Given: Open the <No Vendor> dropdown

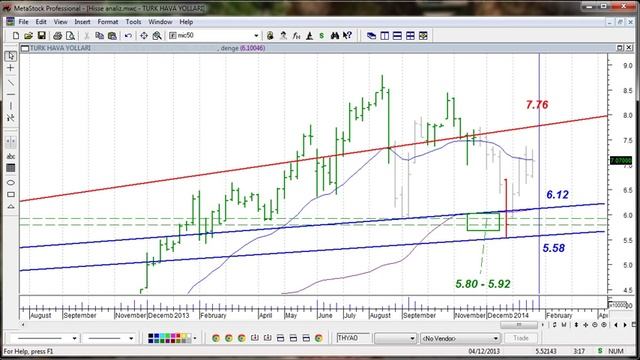Looking at the screenshot, I should pos(460,338).
